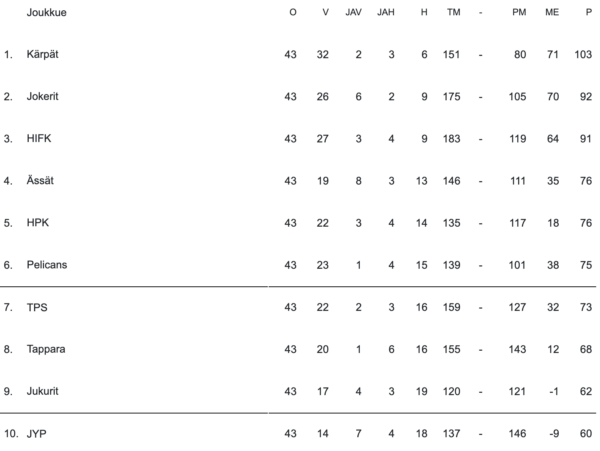Click the JYP team name

point(36,435)
